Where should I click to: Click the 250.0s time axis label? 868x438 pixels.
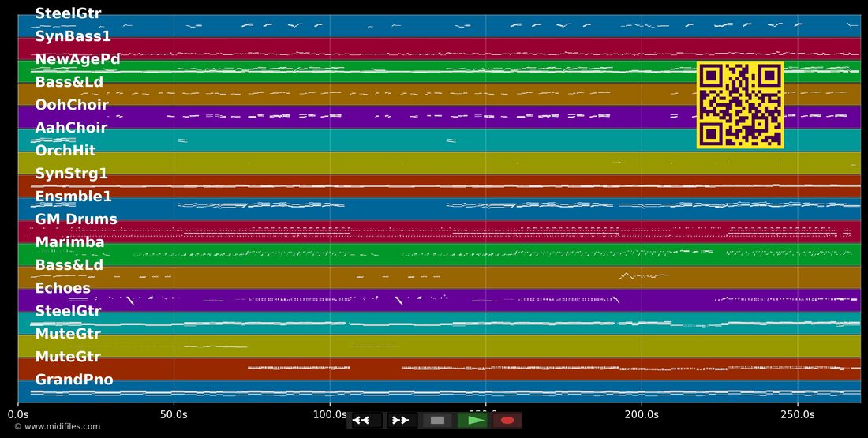click(798, 414)
